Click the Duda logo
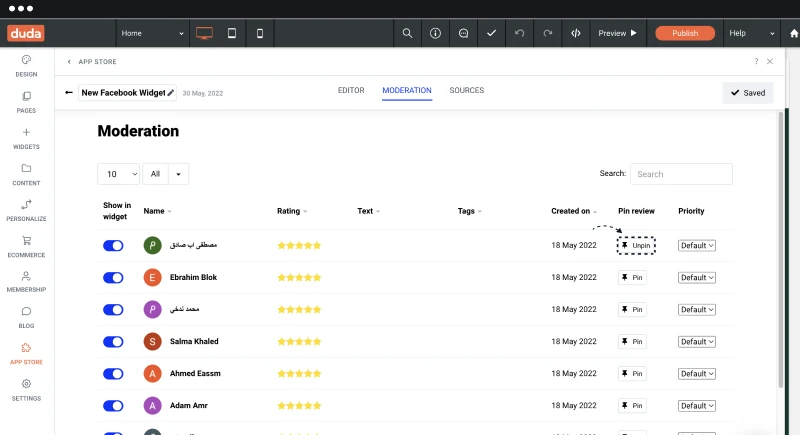The height and width of the screenshot is (435, 800). [26, 33]
